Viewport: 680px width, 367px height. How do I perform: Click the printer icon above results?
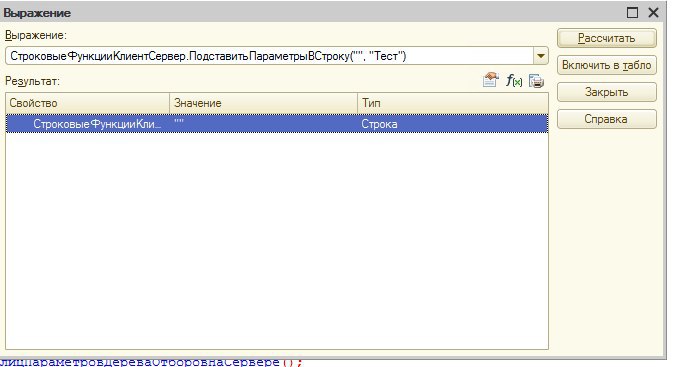pyautogui.click(x=536, y=81)
